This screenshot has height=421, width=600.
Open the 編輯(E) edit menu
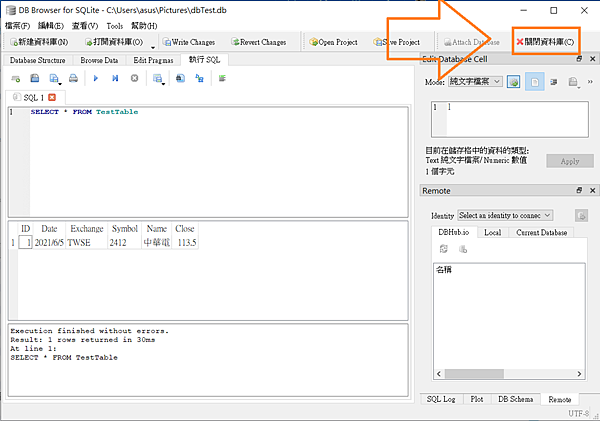pyautogui.click(x=51, y=26)
